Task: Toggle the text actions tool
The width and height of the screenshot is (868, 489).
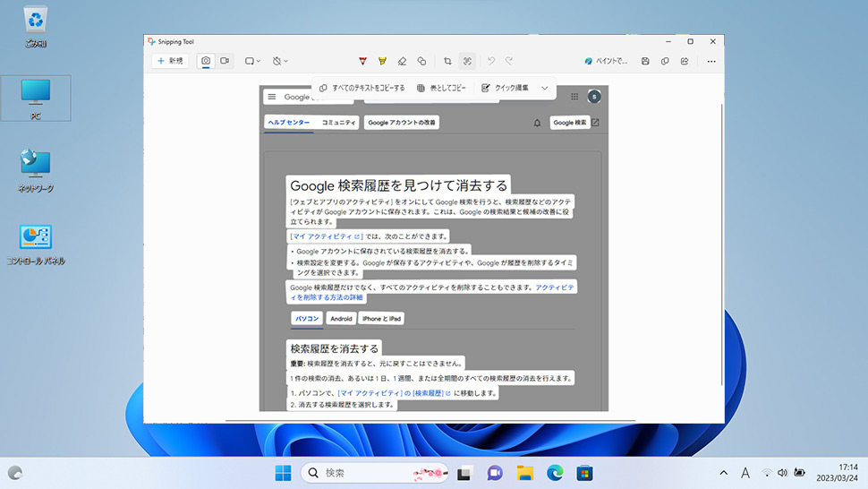Action: click(467, 61)
